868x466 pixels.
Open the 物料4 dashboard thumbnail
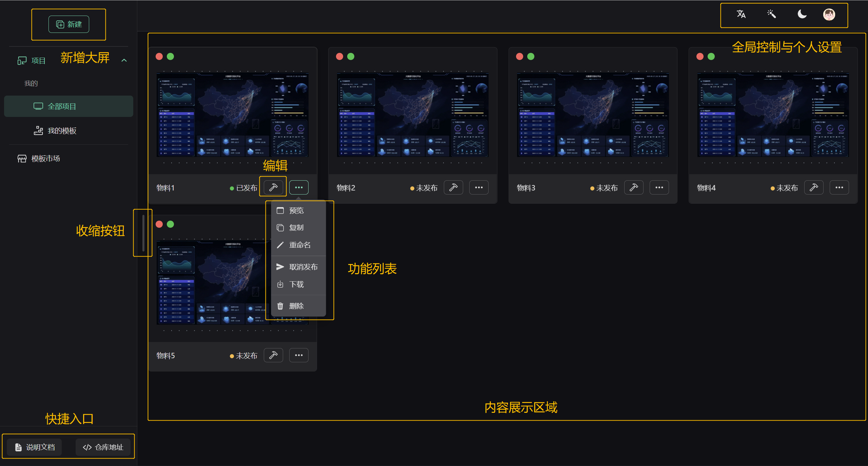(x=773, y=115)
